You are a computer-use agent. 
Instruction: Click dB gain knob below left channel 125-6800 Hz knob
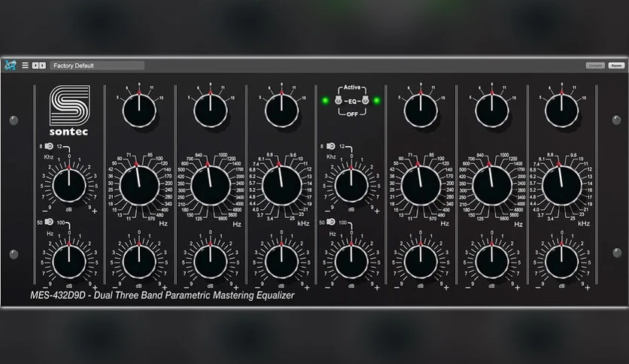[210, 262]
